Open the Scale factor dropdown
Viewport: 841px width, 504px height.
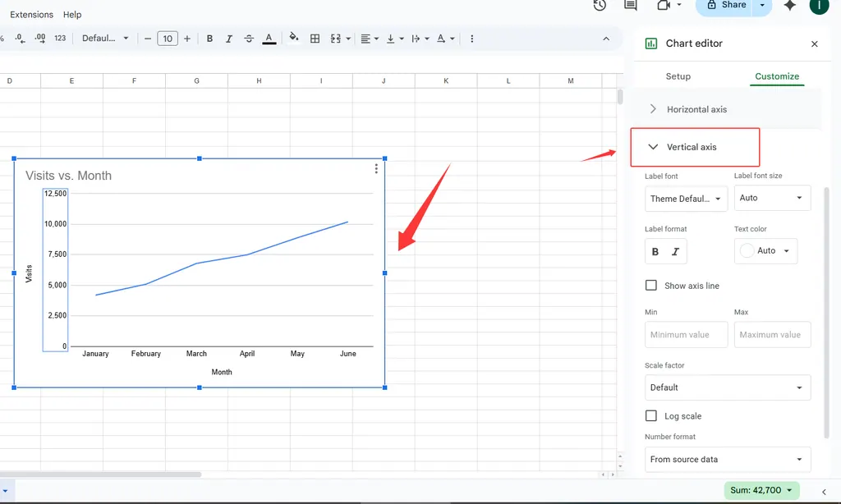point(727,387)
